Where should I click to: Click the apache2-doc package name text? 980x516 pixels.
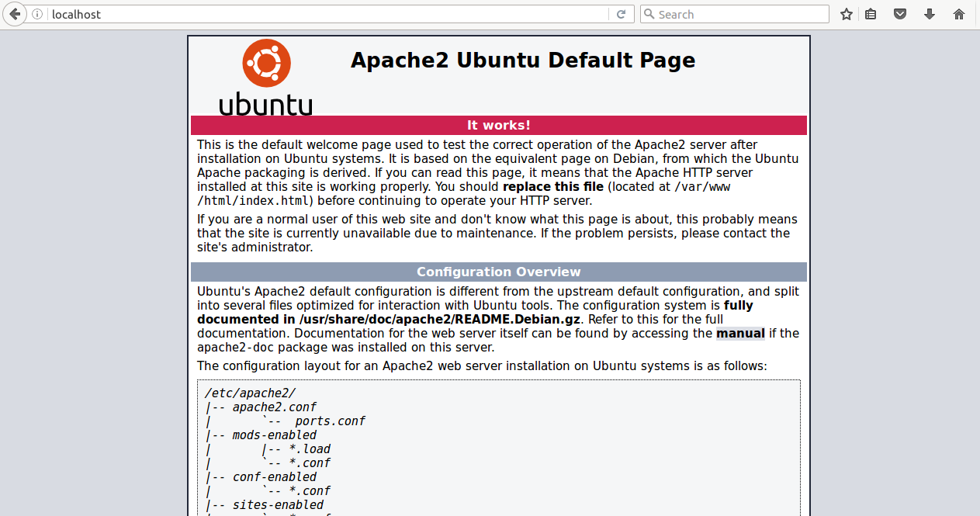pyautogui.click(x=236, y=348)
